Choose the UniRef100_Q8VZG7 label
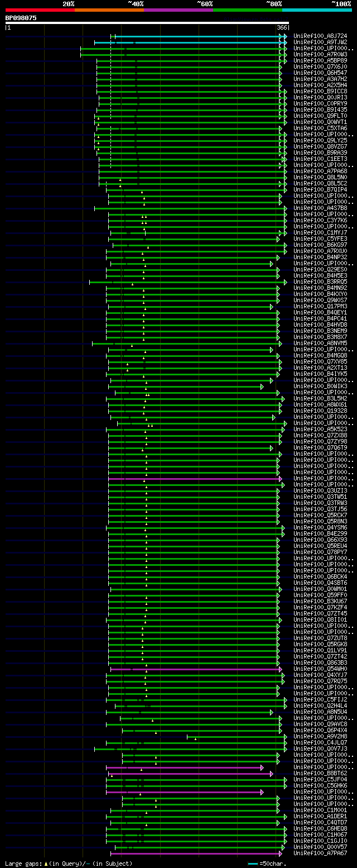Image resolution: width=357 pixels, height=868 pixels. [x=320, y=147]
